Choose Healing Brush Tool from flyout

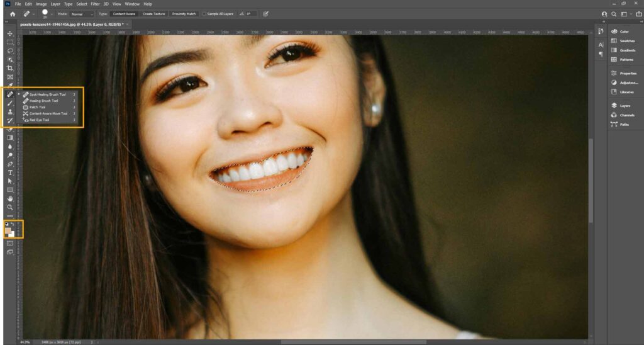[47, 101]
